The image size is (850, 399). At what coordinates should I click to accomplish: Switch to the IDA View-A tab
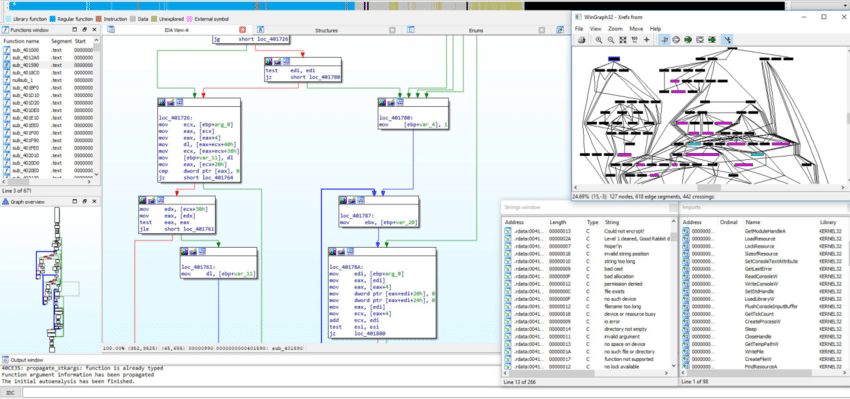pyautogui.click(x=177, y=30)
